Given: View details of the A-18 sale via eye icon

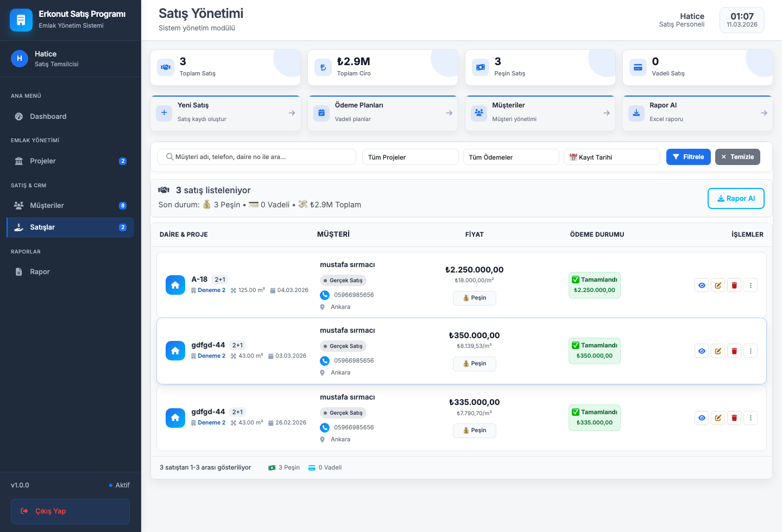Looking at the screenshot, I should (702, 286).
